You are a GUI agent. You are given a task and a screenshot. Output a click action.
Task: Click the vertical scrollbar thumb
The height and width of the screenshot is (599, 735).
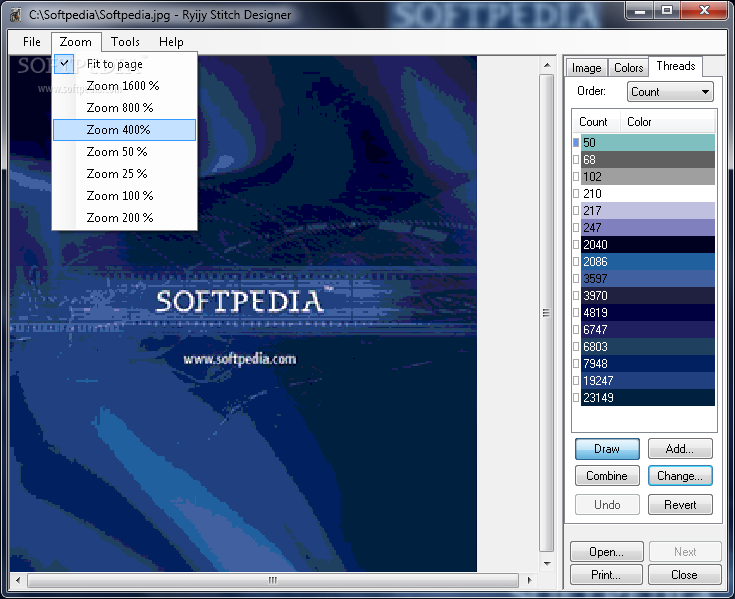(547, 313)
